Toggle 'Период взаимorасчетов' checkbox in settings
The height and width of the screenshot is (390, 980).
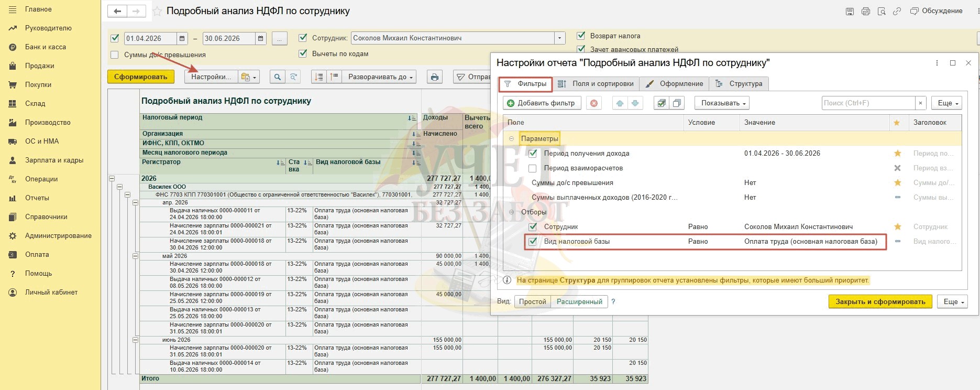[533, 168]
